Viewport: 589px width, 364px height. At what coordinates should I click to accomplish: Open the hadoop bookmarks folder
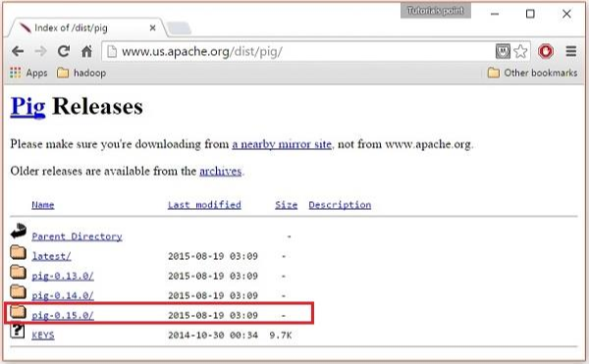pos(81,73)
